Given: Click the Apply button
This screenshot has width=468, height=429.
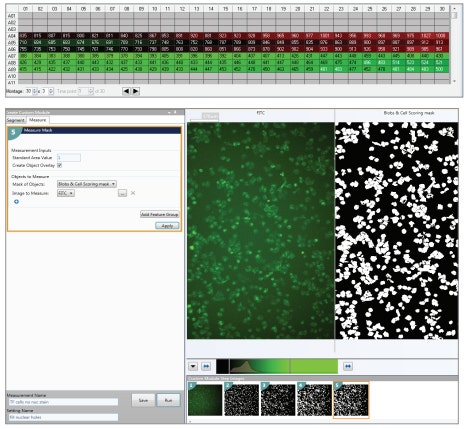Looking at the screenshot, I should pyautogui.click(x=167, y=226).
